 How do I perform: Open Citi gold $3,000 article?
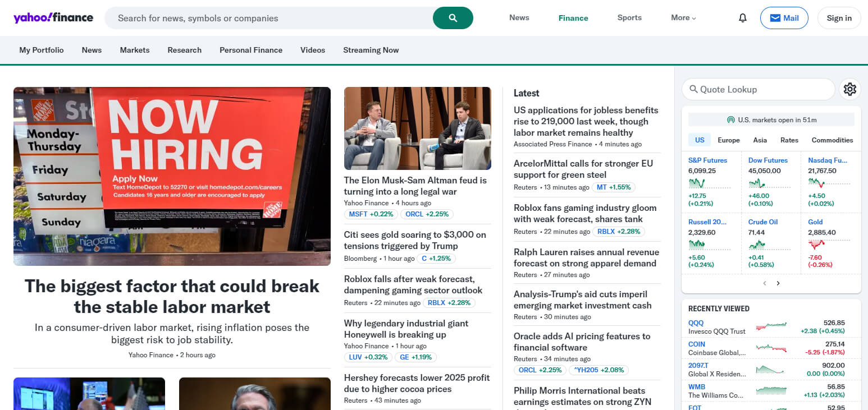pos(415,240)
